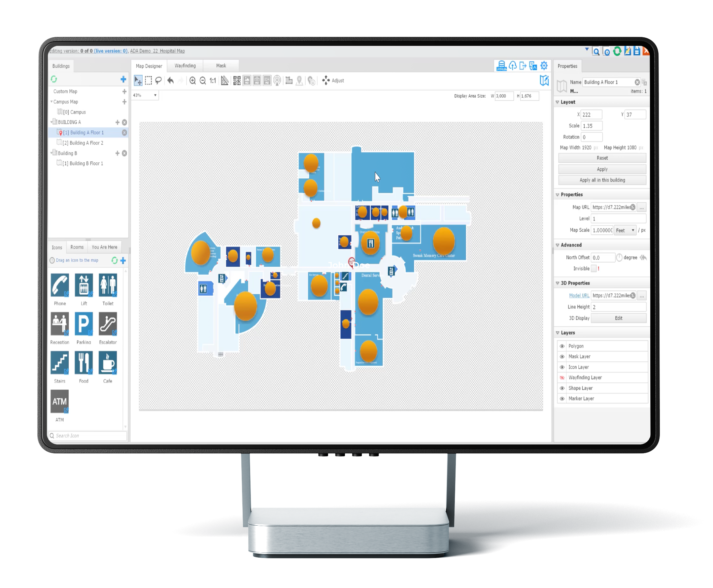Click the beacon signal icon
Image resolution: width=713 pixels, height=588 pixels.
point(277,81)
